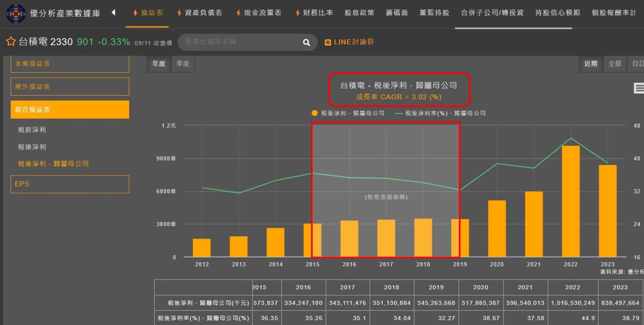
Task: Open the 現金流量表 tab
Action: [259, 13]
